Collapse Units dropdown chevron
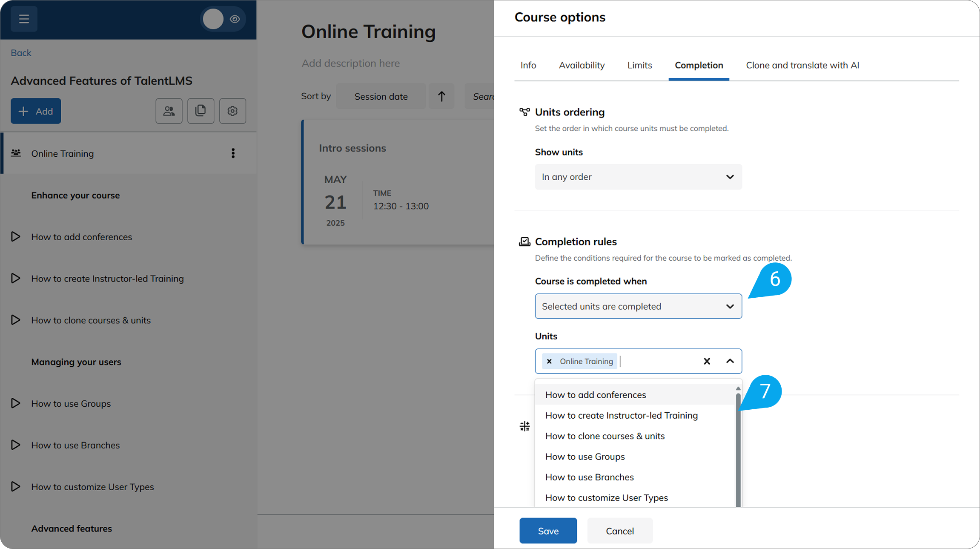 pyautogui.click(x=730, y=361)
